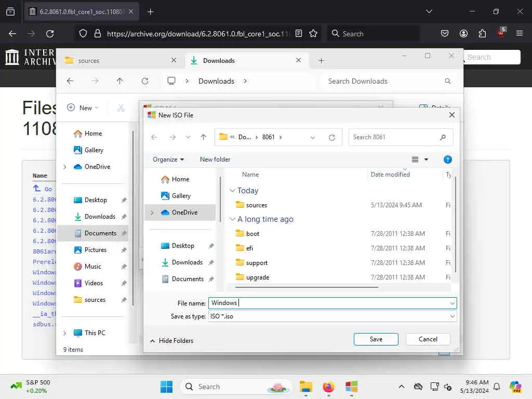Select Downloads in dialog navigation pane
Image resolution: width=532 pixels, height=399 pixels.
tap(187, 262)
